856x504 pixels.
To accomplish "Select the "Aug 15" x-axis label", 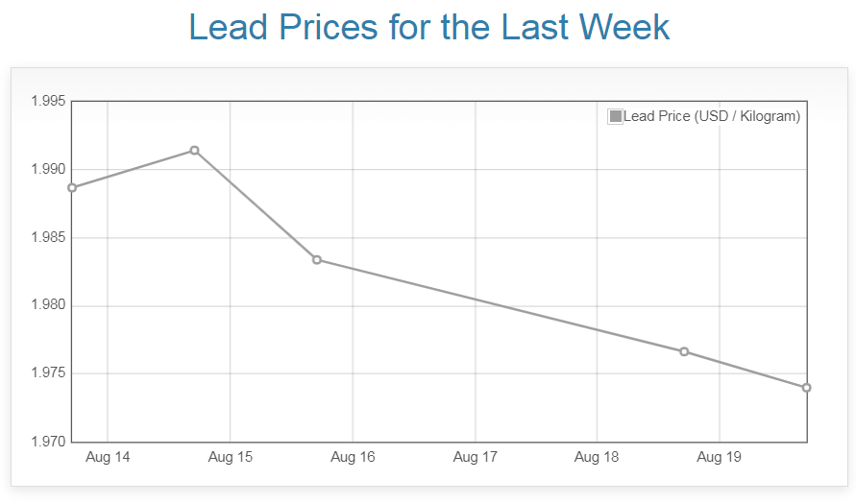I will coord(231,458).
